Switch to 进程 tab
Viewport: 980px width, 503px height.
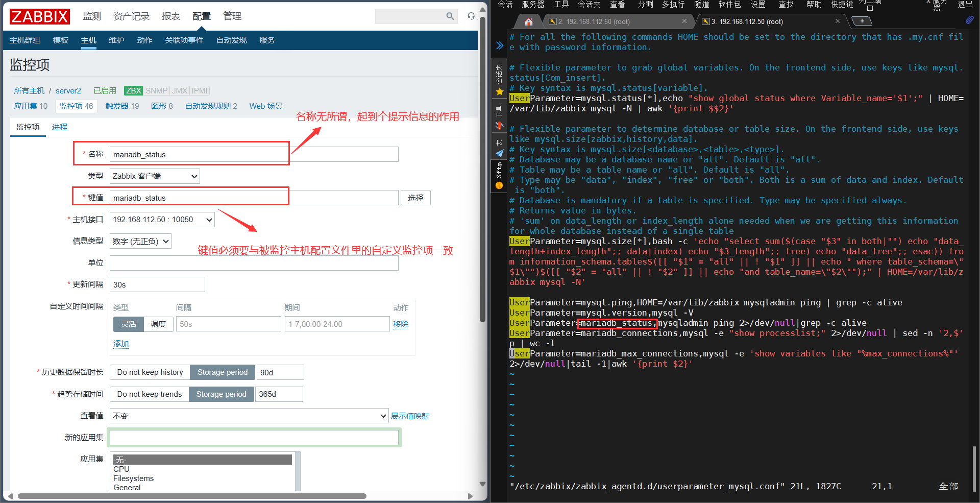(60, 127)
